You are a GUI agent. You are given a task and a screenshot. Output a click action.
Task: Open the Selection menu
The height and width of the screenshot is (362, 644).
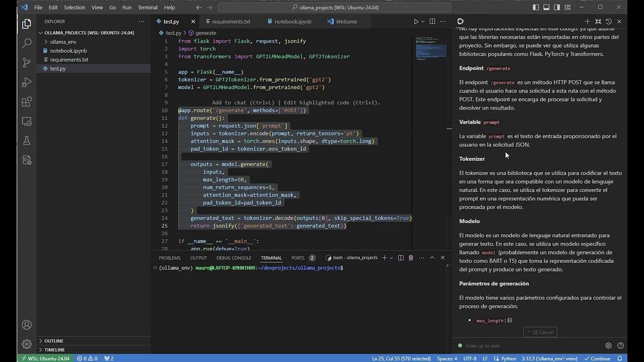click(74, 8)
